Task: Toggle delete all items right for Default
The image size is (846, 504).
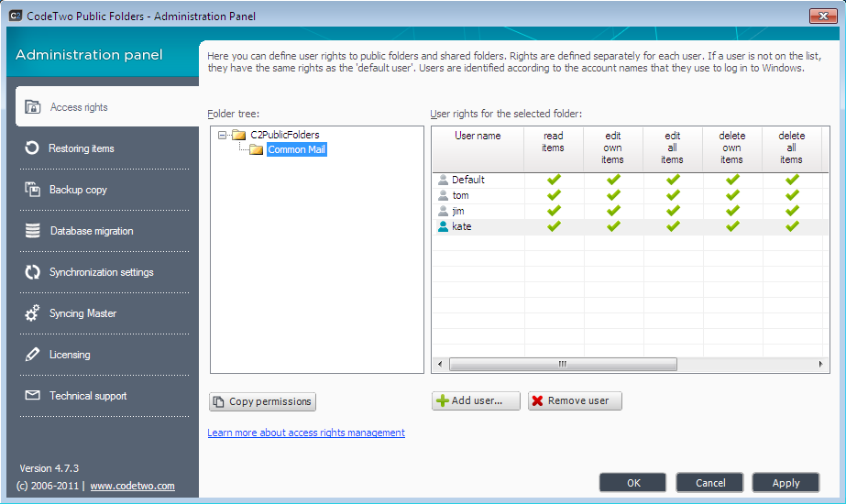Action: point(792,180)
